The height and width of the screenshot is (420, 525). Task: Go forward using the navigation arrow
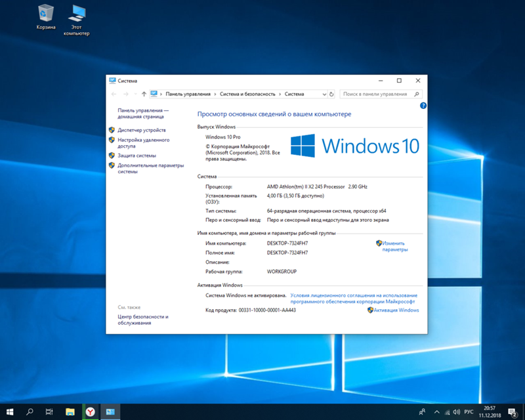tap(126, 94)
